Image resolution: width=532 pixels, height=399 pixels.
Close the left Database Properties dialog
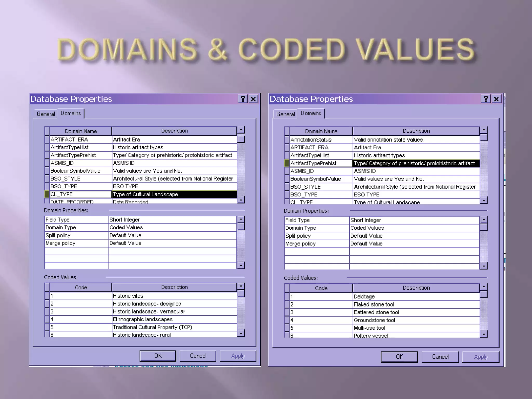tap(253, 99)
